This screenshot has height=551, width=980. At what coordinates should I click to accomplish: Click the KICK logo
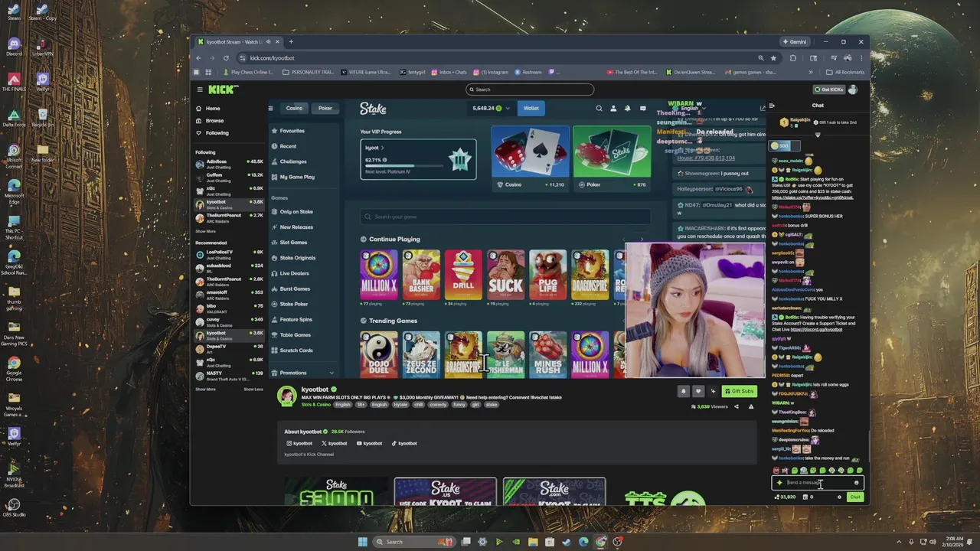223,90
